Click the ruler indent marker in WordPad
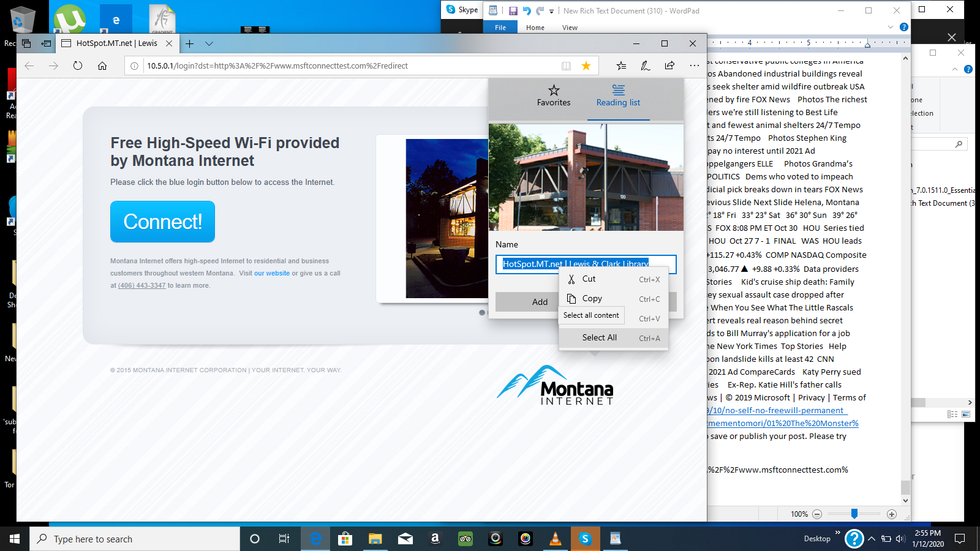Image resolution: width=980 pixels, height=551 pixels. 867,43
